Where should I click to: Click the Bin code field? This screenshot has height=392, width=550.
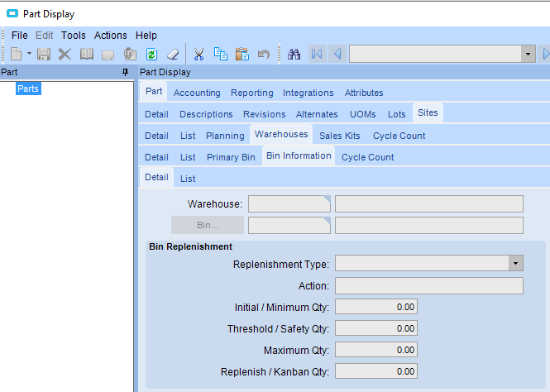289,225
